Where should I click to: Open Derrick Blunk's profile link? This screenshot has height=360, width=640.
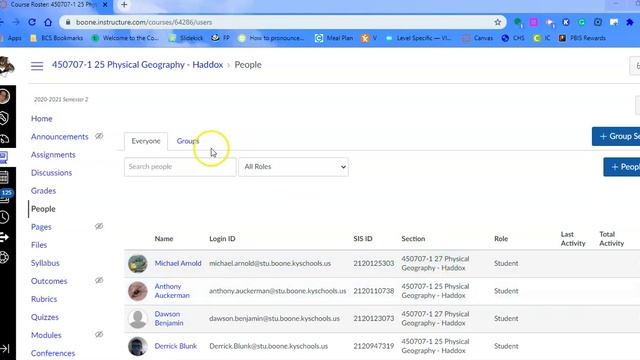coord(176,346)
